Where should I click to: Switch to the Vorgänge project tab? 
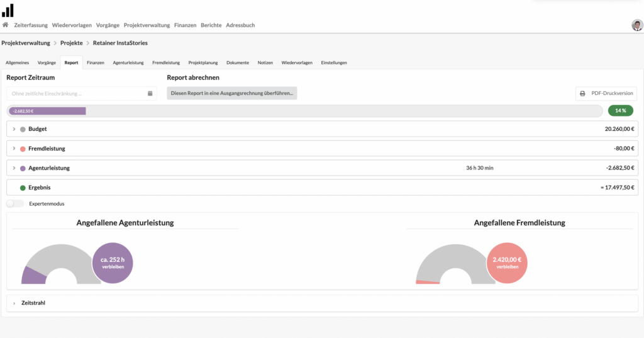[47, 62]
